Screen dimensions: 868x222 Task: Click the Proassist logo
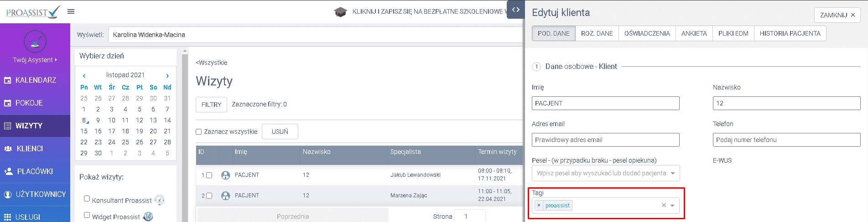pyautogui.click(x=33, y=12)
